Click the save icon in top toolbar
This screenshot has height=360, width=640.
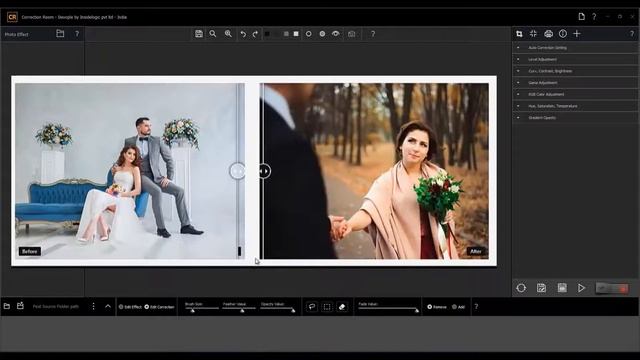tap(199, 34)
